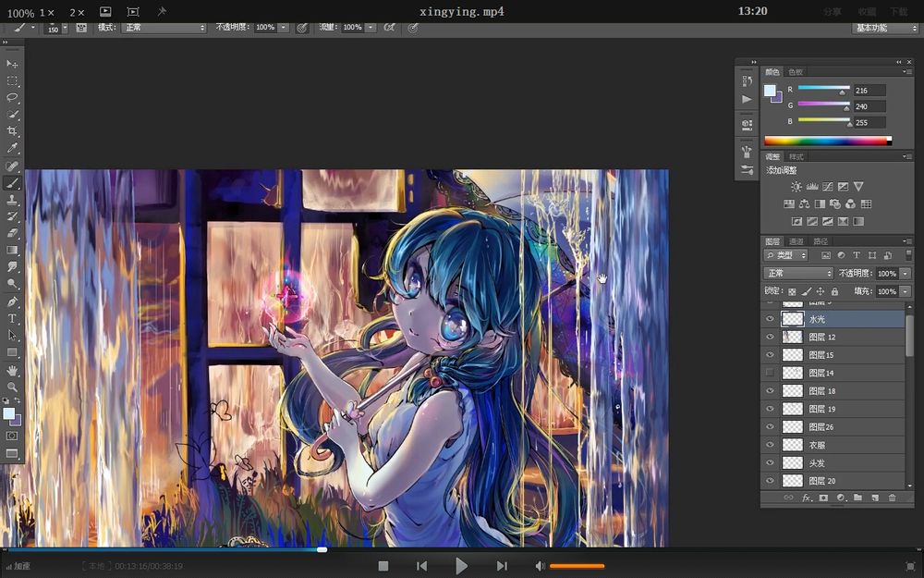The height and width of the screenshot is (578, 924).
Task: Open brush flow dropdown arrow
Action: pyautogui.click(x=371, y=28)
